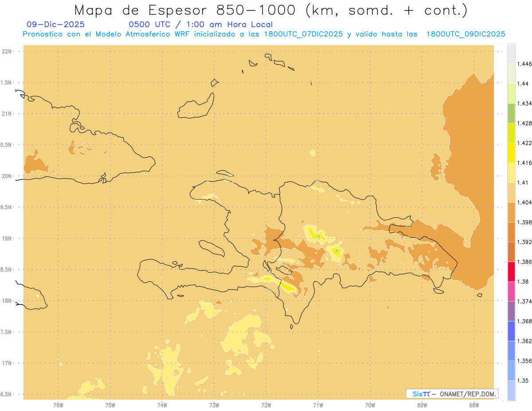
Task: Click the latitude label '18N'
Action: pyautogui.click(x=7, y=301)
